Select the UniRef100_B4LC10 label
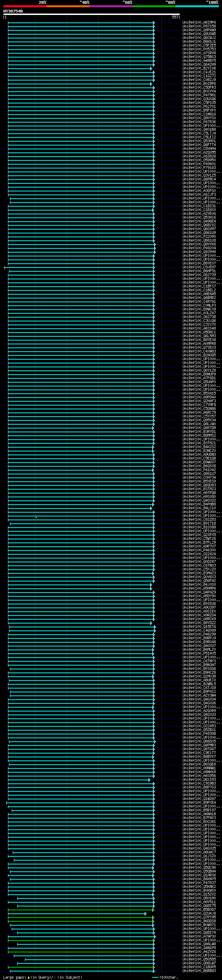222x980 pixels. [x=199, y=508]
